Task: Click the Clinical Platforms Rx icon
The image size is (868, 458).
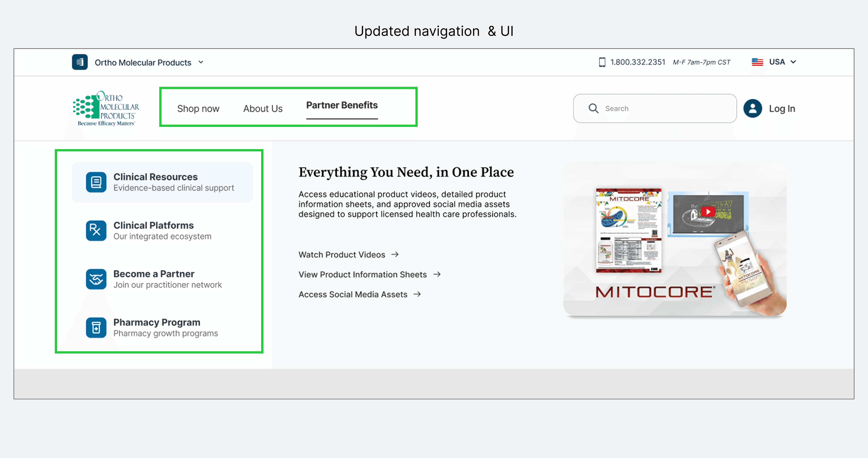Action: (96, 231)
